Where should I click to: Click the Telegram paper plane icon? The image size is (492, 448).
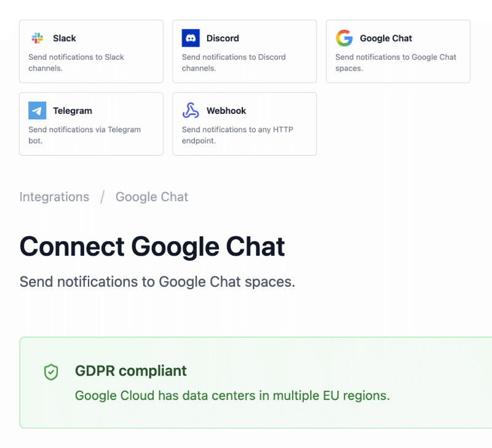[x=38, y=111]
